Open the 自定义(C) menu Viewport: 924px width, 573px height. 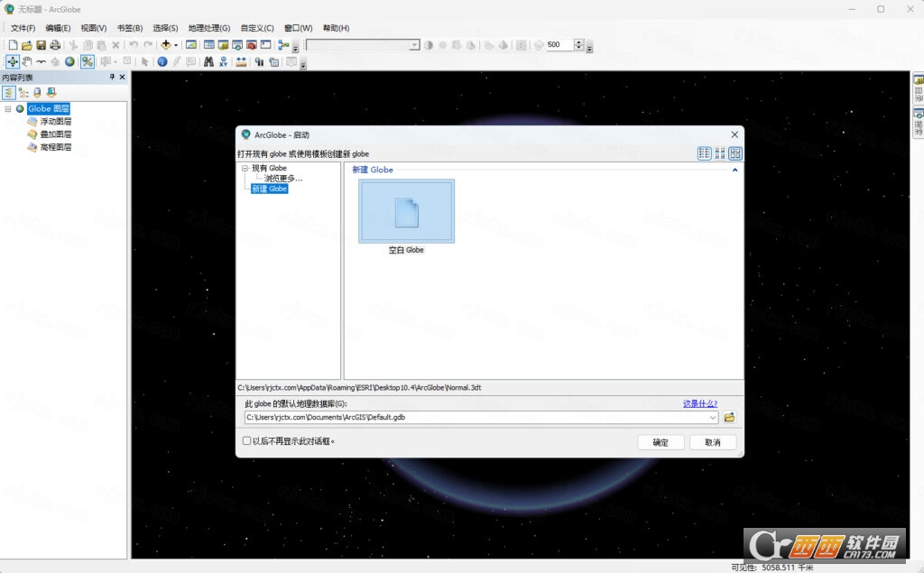(257, 28)
